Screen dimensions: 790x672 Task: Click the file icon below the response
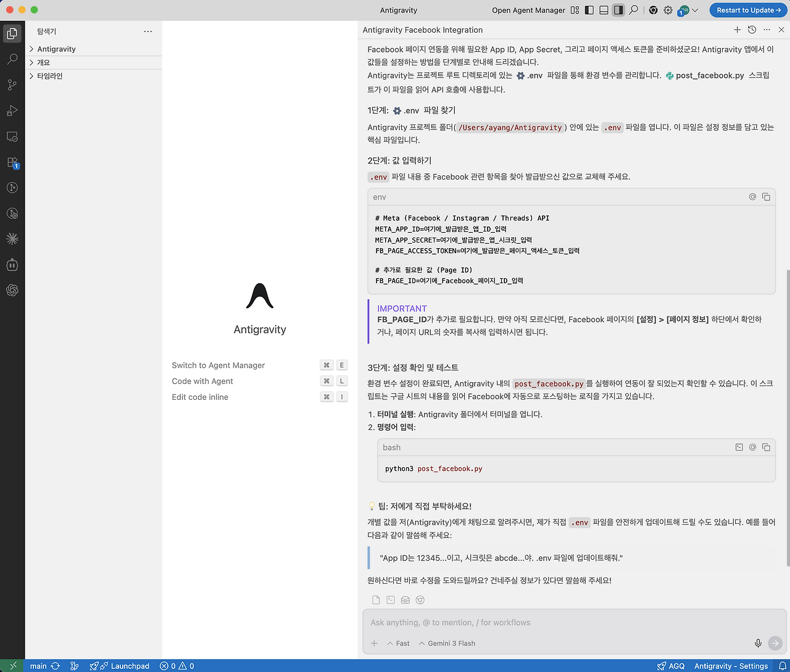[376, 600]
